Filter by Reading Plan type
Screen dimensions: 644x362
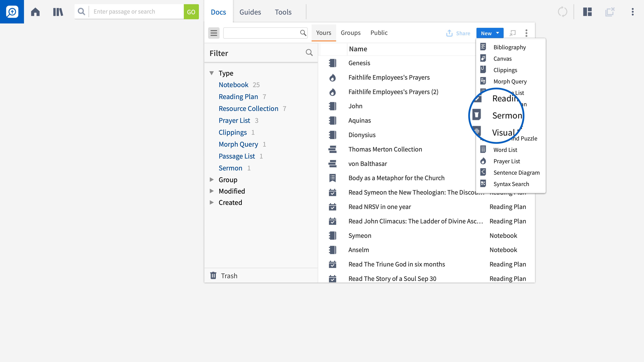point(238,97)
